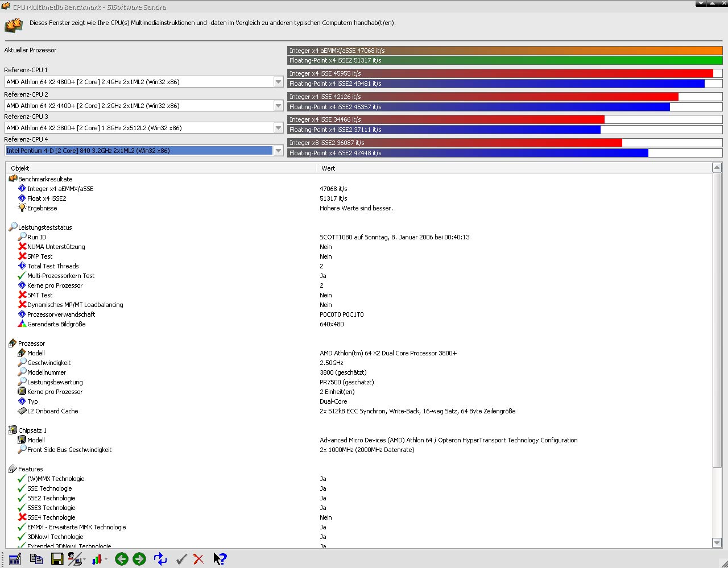Click the Wert column header
Viewport: 728px width, 568px height.
(x=514, y=168)
